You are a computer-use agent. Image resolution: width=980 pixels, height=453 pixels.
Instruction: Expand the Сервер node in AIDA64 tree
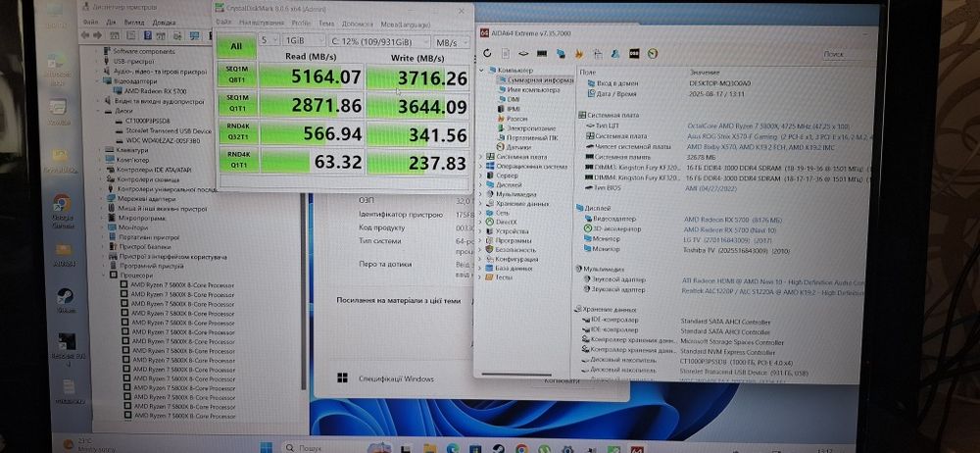click(481, 176)
